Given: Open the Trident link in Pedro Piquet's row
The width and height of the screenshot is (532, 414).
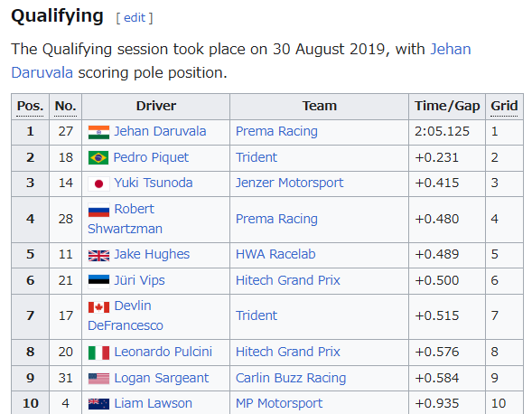Looking at the screenshot, I should click(x=257, y=157).
